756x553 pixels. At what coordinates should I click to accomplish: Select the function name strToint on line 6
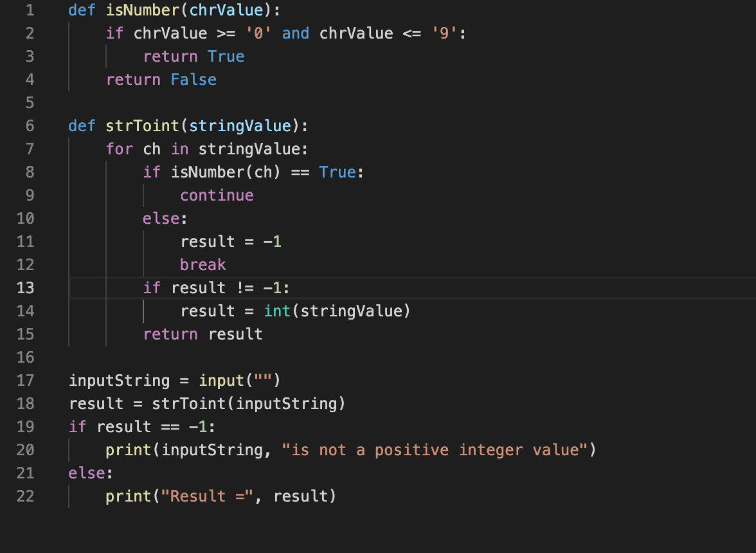click(141, 125)
